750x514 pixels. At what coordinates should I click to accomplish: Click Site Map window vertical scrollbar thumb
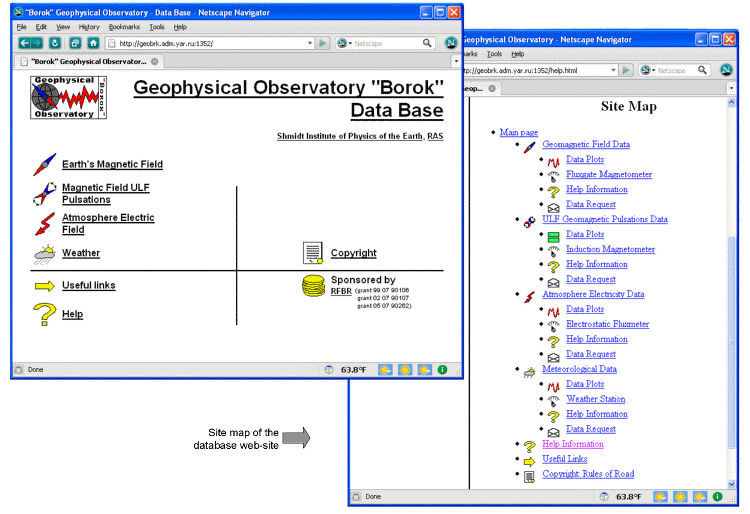click(x=731, y=342)
